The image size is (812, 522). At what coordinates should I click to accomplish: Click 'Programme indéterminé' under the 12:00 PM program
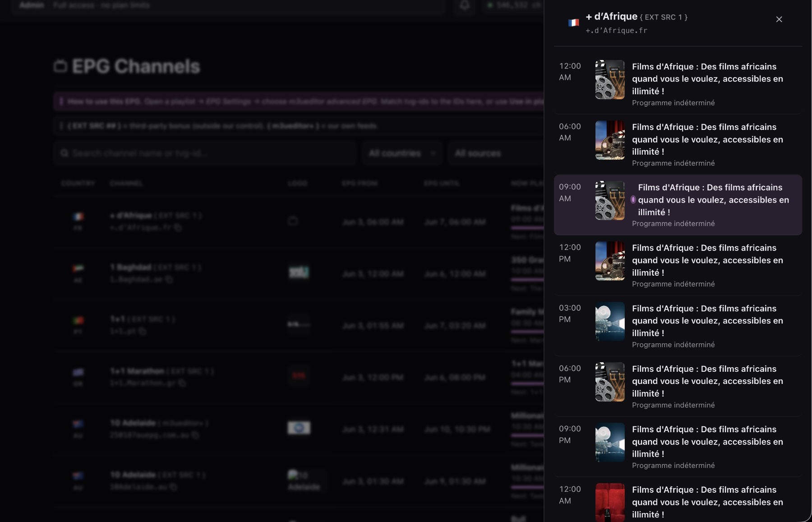tap(673, 284)
